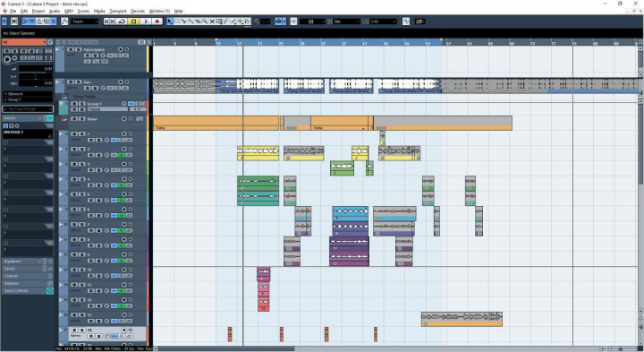Open the Bar grid type dropdown
The width and height of the screenshot is (644, 352).
[347, 21]
